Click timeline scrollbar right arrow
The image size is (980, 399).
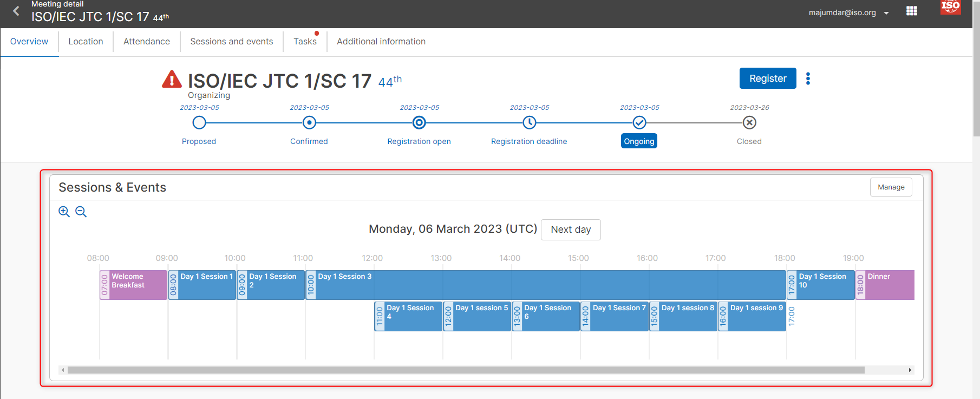coord(910,370)
